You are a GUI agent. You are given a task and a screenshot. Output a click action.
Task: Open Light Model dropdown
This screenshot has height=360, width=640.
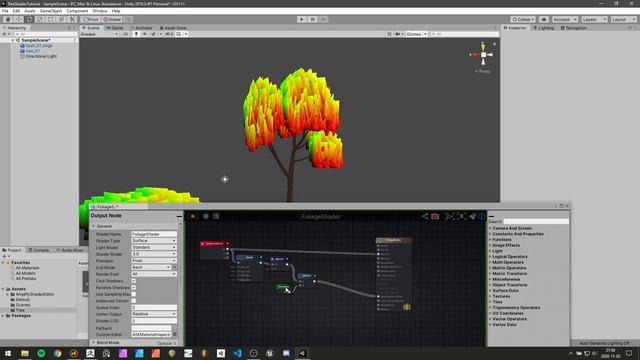[154, 247]
